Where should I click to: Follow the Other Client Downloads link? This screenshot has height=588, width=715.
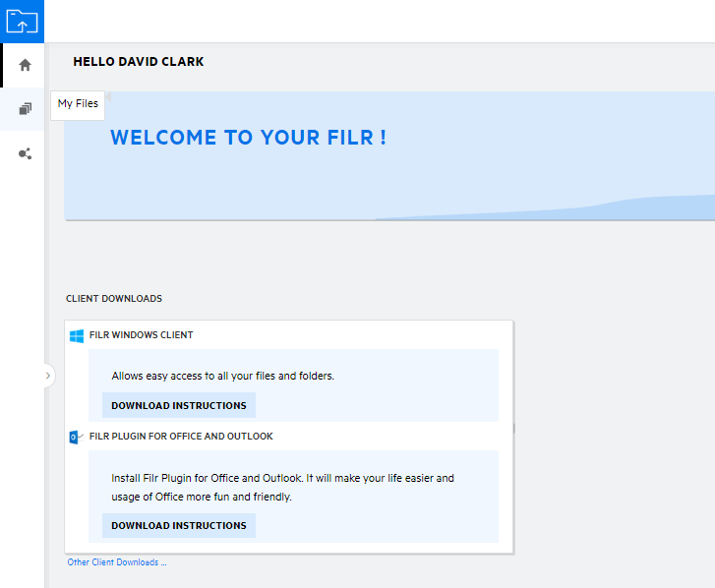(117, 562)
